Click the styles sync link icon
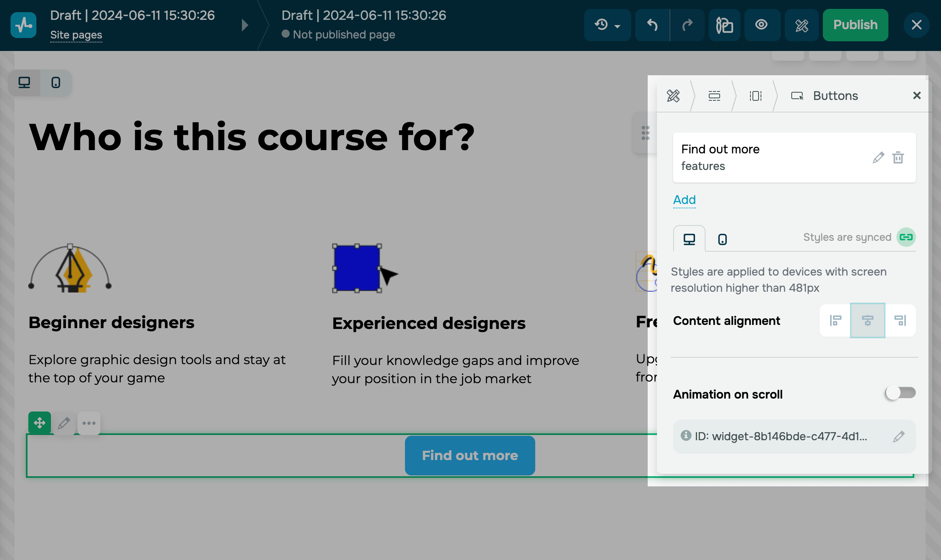Image resolution: width=941 pixels, height=560 pixels. pyautogui.click(x=906, y=237)
